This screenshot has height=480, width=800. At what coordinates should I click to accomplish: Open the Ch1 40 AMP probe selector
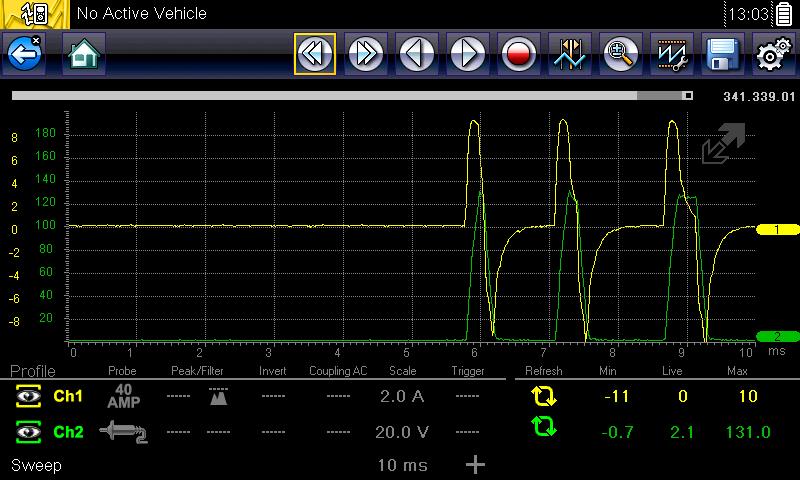121,396
